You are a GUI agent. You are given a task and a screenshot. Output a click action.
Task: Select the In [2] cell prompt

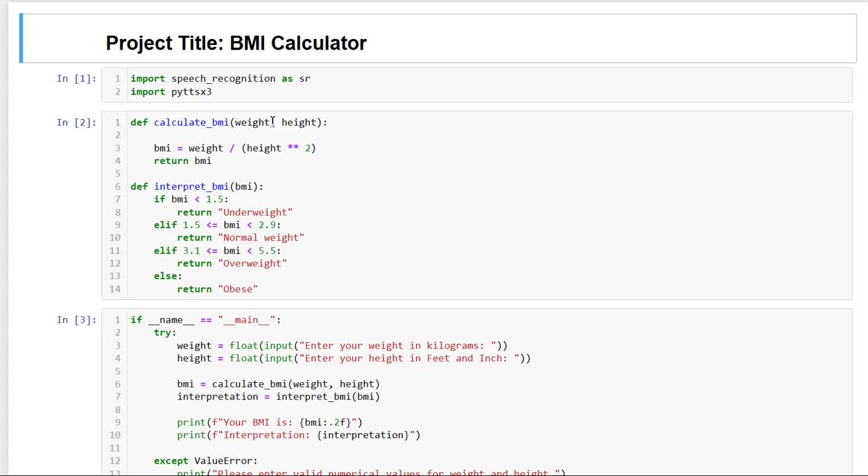pyautogui.click(x=76, y=122)
